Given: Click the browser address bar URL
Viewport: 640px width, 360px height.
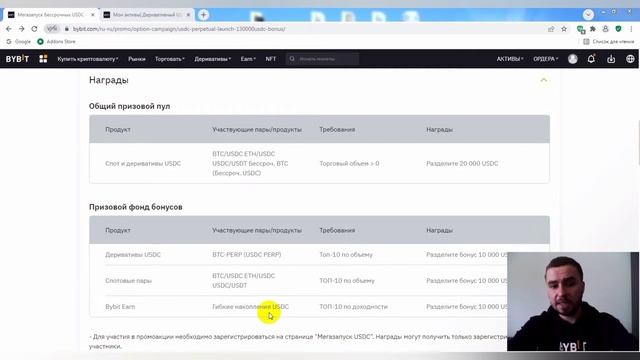Looking at the screenshot, I should point(179,29).
